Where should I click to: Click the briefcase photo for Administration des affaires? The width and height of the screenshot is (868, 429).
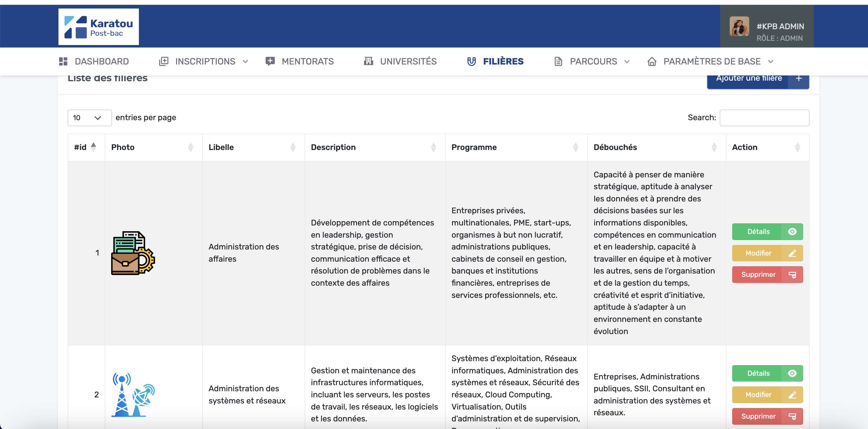133,253
